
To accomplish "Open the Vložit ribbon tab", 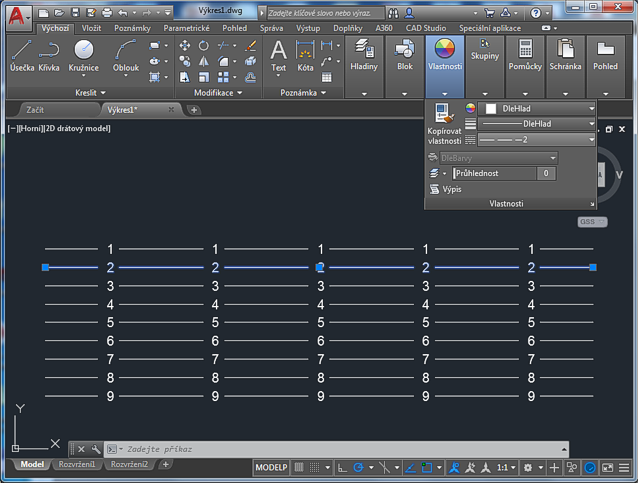I will point(91,28).
